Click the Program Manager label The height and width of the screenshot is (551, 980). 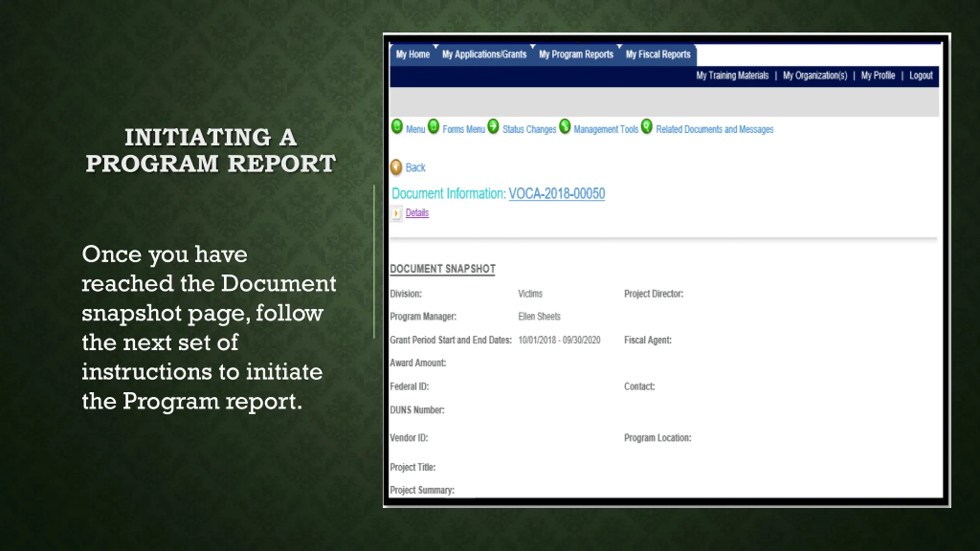coord(423,317)
